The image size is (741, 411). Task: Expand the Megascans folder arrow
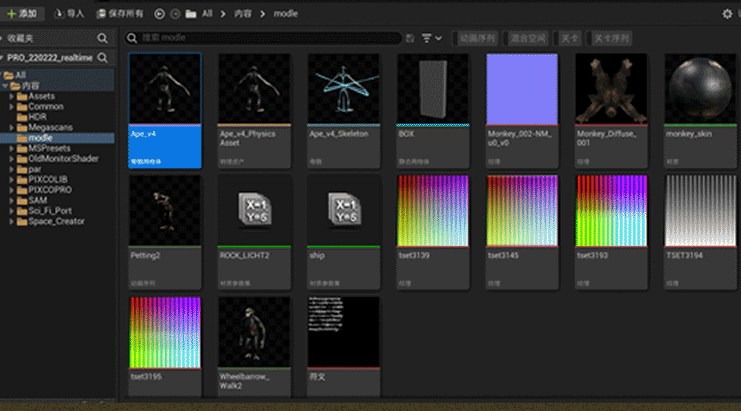(x=11, y=128)
